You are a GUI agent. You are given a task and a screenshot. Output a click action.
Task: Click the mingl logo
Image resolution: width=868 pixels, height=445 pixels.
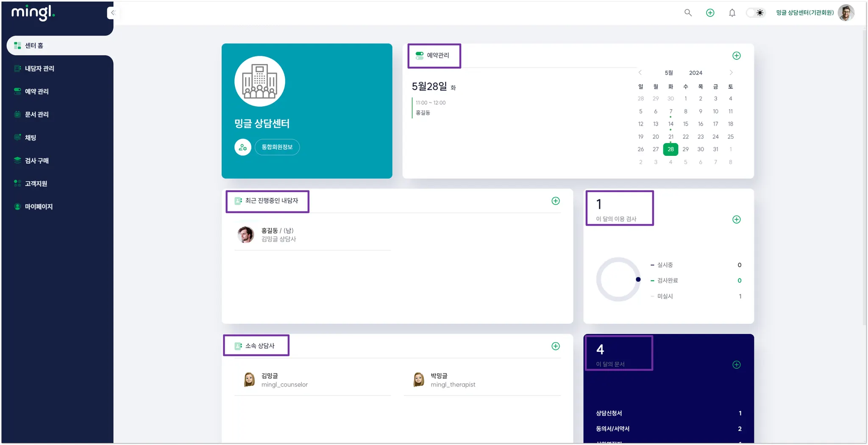click(x=33, y=13)
